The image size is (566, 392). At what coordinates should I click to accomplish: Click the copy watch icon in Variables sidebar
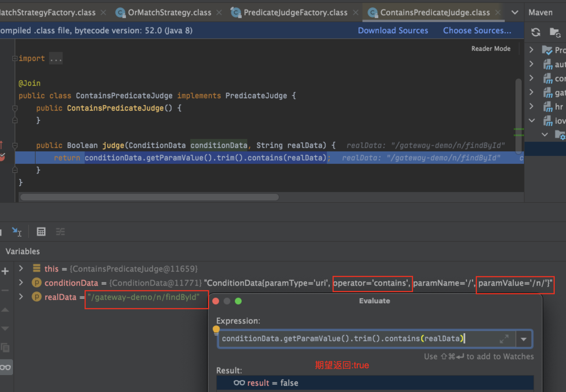pyautogui.click(x=5, y=348)
